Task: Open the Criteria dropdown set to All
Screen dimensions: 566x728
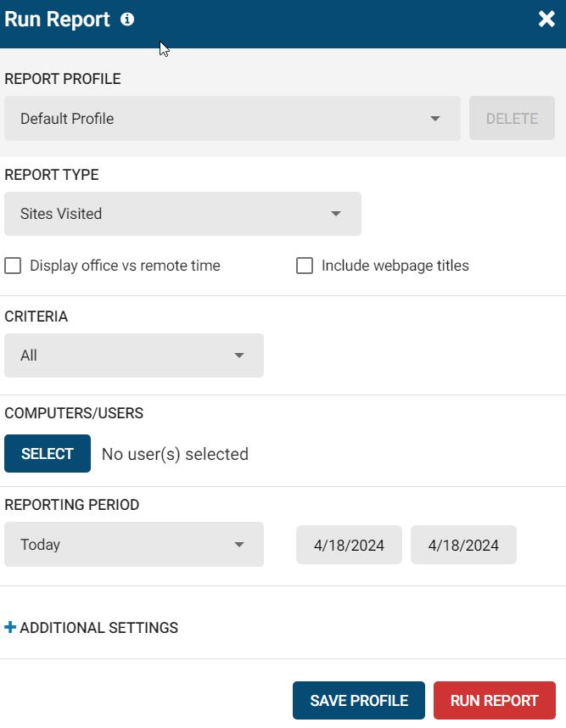Action: coord(134,356)
